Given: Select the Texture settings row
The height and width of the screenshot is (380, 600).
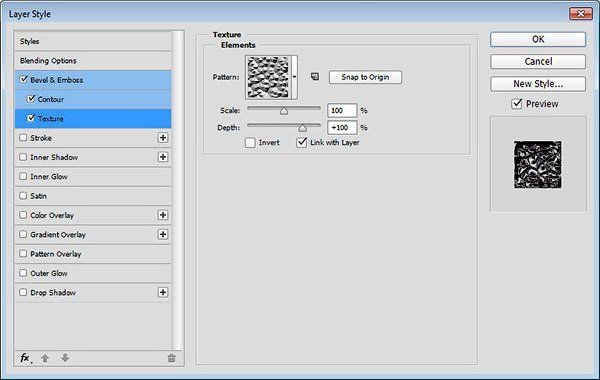Looking at the screenshot, I should pos(93,119).
